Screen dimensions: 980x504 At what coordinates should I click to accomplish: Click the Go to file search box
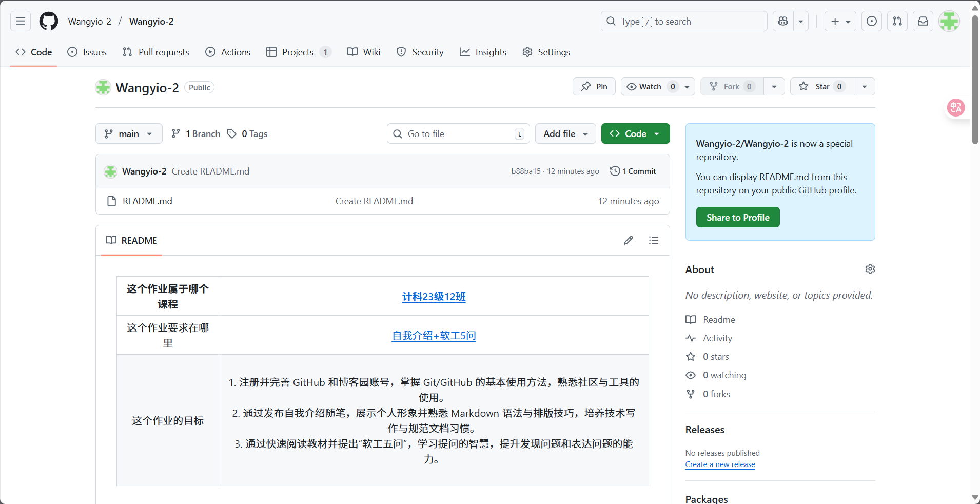[x=458, y=133]
